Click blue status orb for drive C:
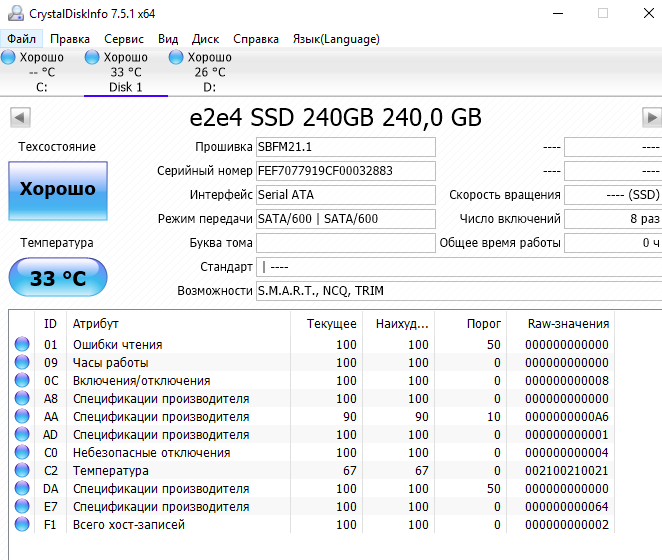The image size is (662, 560). pos(8,57)
